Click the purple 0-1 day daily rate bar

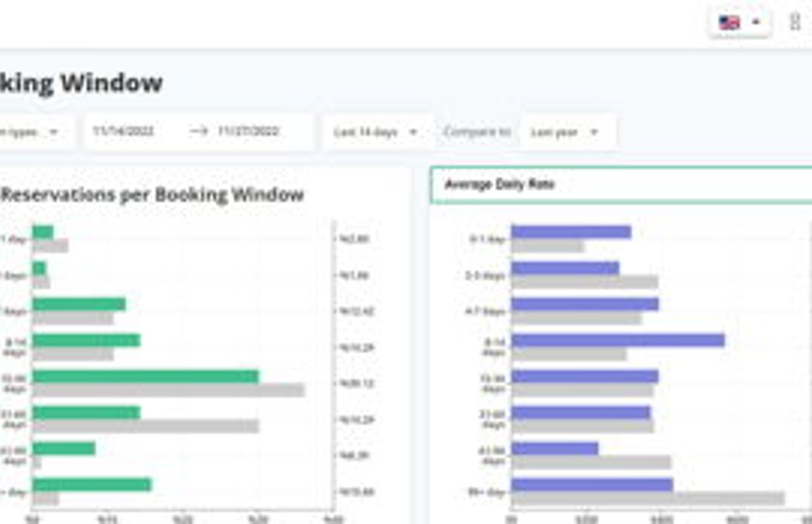pos(571,232)
